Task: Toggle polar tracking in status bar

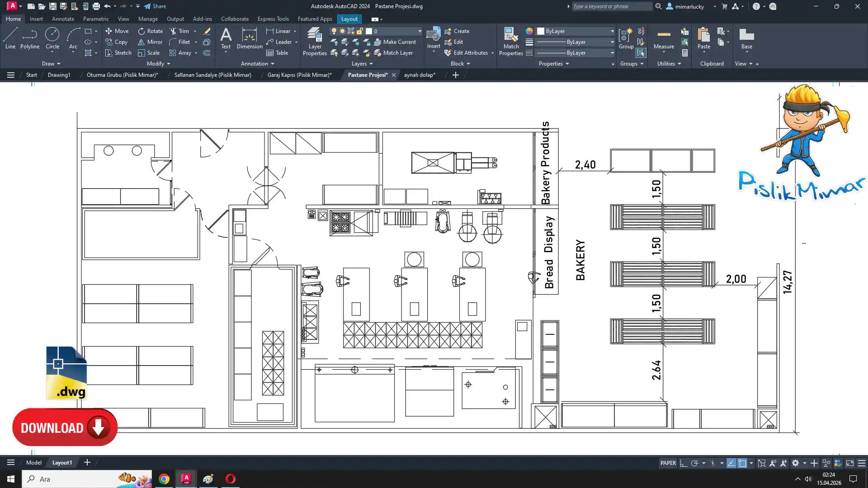Action: [694, 463]
